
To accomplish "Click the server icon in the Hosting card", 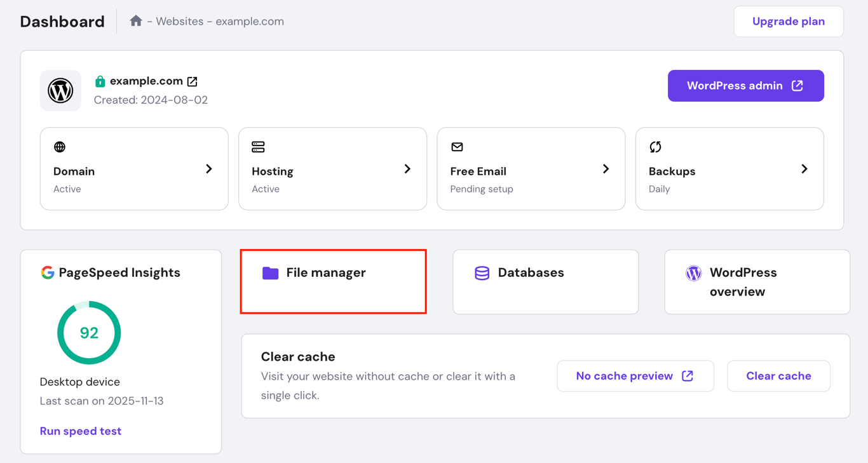I will click(258, 147).
